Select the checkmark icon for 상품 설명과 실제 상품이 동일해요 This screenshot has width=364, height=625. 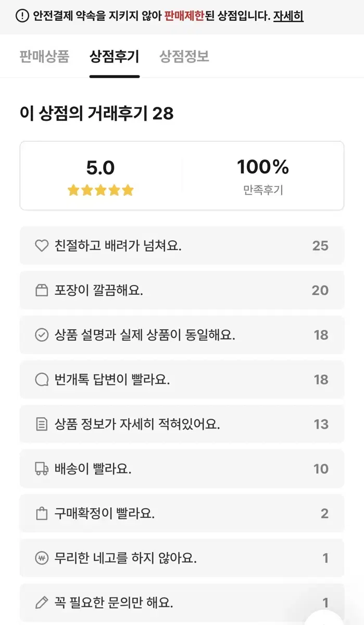coord(42,335)
